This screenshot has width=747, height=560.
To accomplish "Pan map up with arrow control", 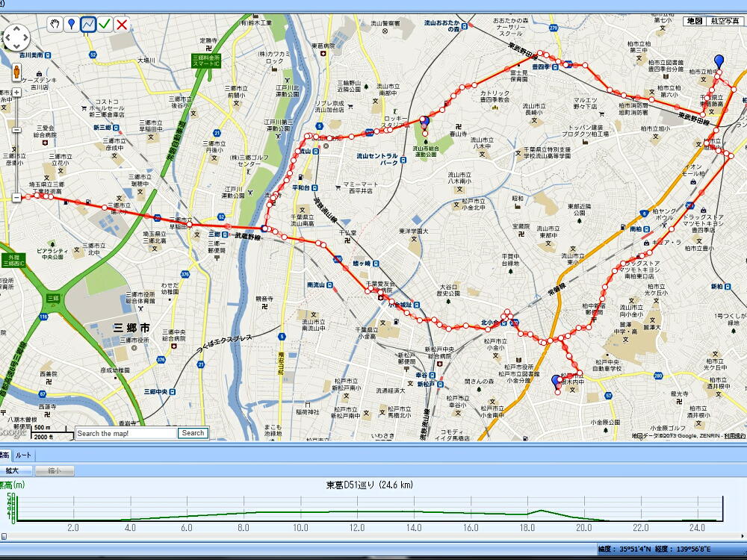I will tap(16, 28).
